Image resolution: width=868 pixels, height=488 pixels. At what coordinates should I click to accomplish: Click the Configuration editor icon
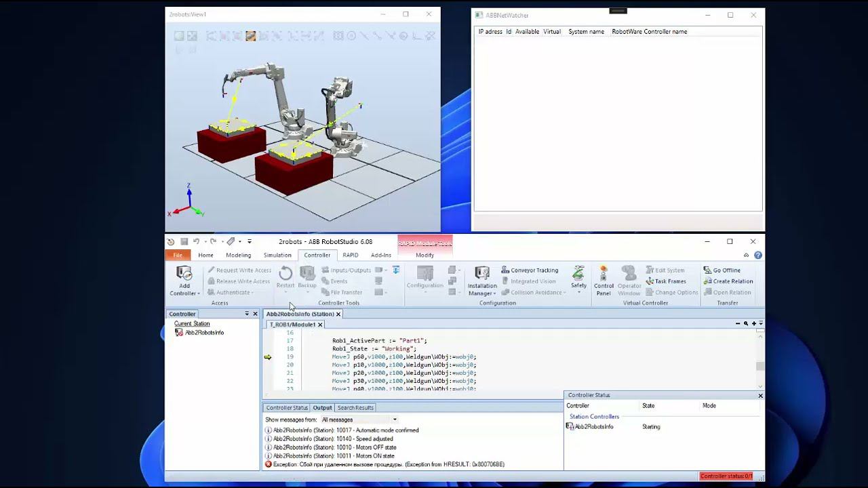[425, 273]
